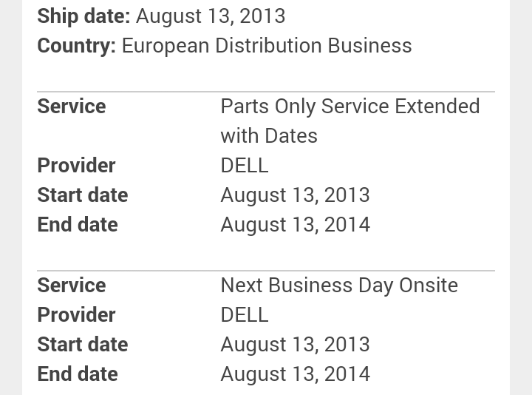Viewport: 532px width, 395px height.
Task: Select the ship date value August 13, 2013
Action: coord(211,16)
